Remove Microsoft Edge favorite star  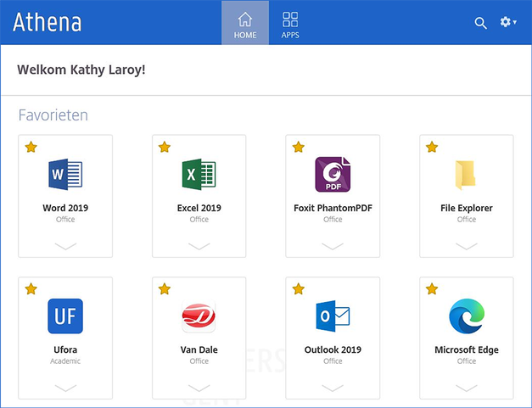[432, 289]
